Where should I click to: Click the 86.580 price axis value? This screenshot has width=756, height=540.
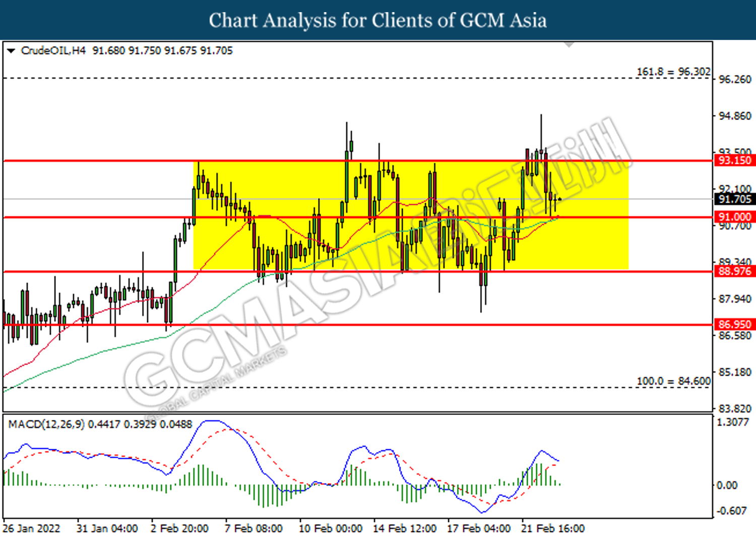(x=734, y=335)
